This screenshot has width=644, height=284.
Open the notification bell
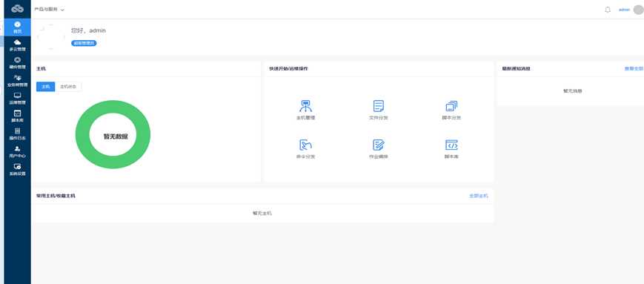coord(608,10)
